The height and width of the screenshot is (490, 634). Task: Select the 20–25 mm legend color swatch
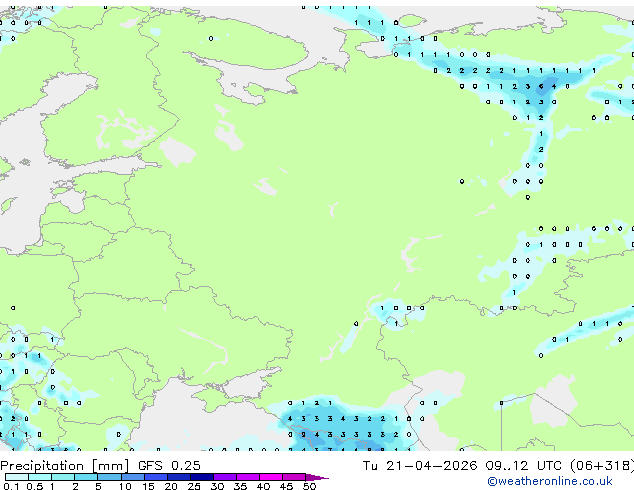coord(179,477)
